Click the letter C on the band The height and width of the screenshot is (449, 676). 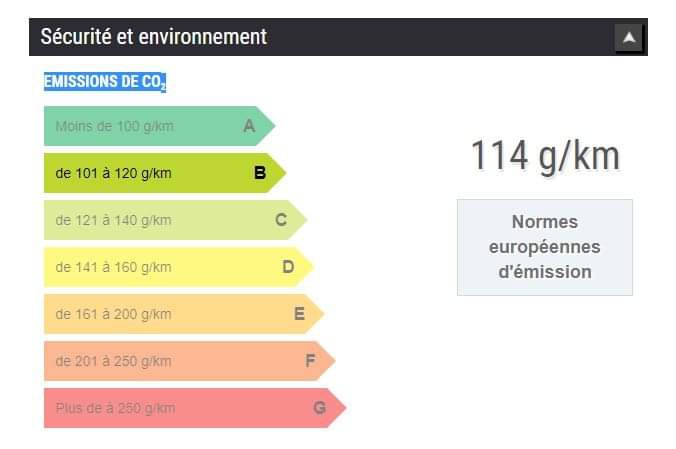click(x=281, y=220)
